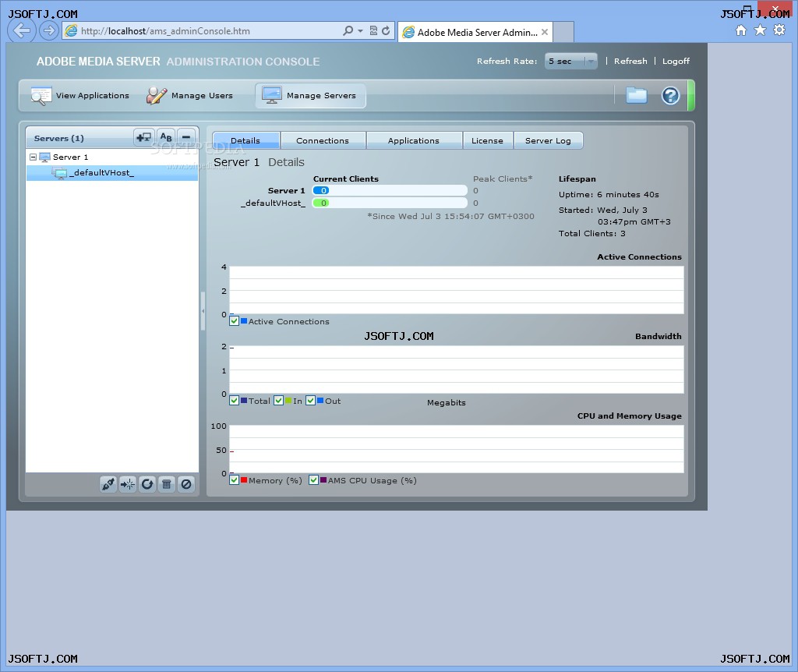Toggle the AMS CPU Usage (%) checkbox
Screen dimensions: 798x672
click(313, 480)
